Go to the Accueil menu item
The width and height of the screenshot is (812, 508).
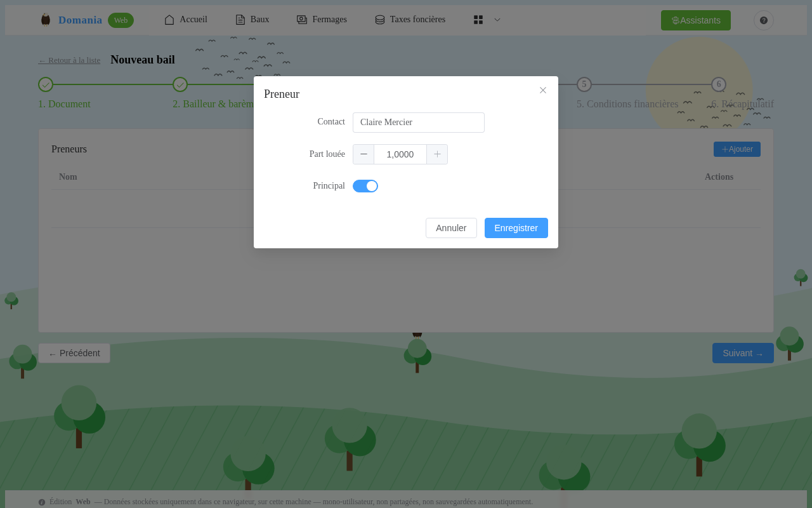pos(186,20)
